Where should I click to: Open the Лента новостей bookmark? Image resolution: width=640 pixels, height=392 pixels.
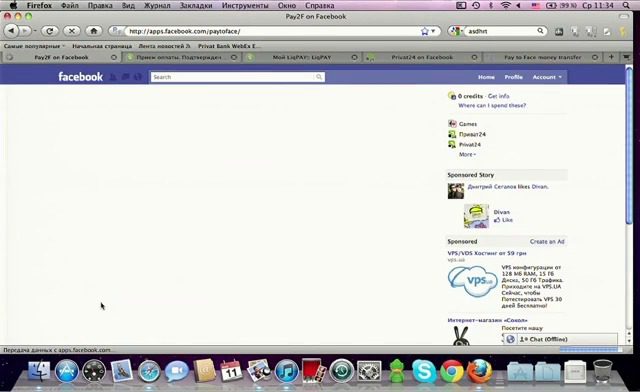tap(164, 46)
